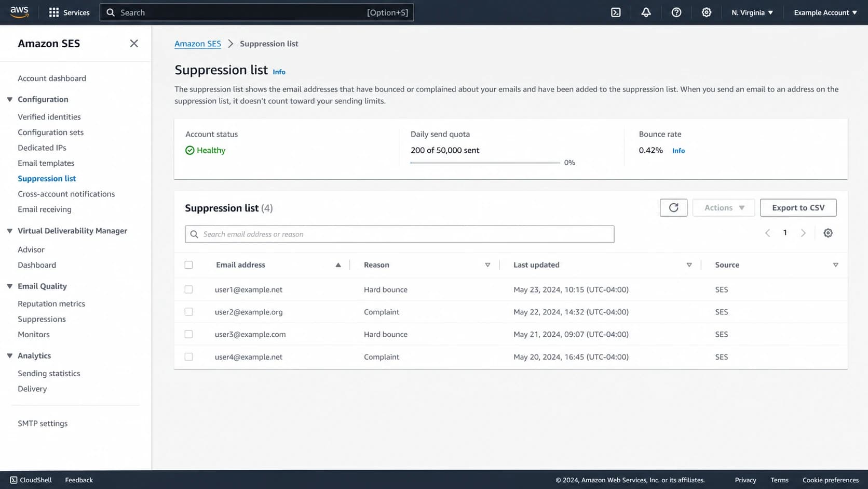This screenshot has height=489, width=868.
Task: Select user4@example.net row checkbox
Action: 188,357
